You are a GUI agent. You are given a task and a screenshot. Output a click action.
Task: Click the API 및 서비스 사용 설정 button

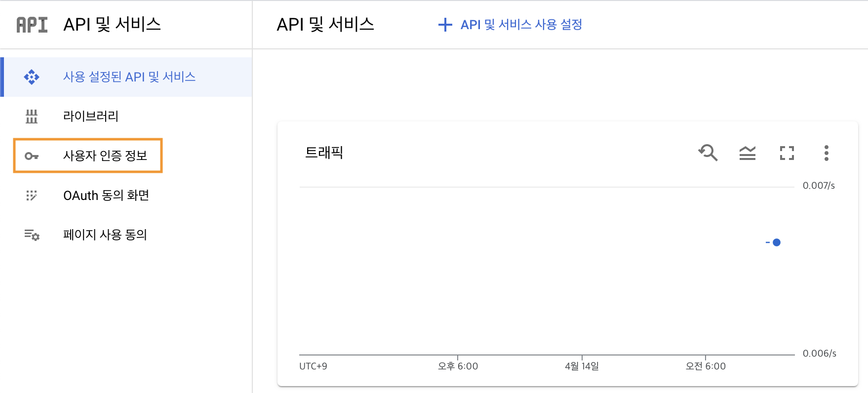pyautogui.click(x=521, y=25)
